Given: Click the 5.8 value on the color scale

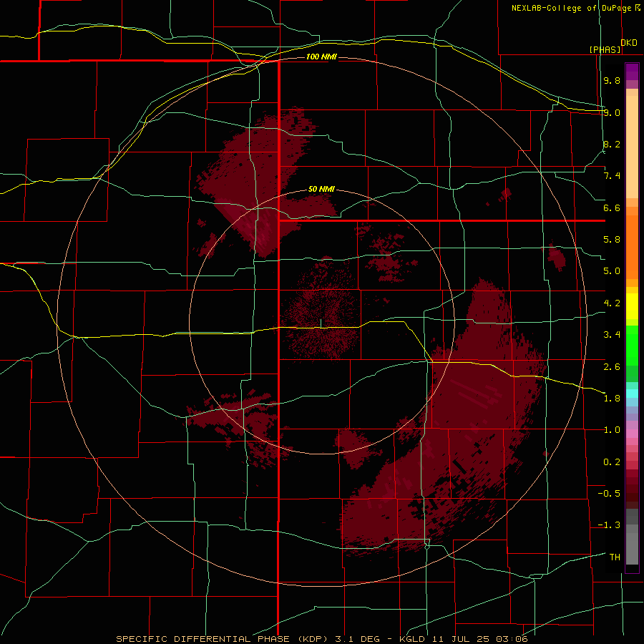Looking at the screenshot, I should click(x=612, y=240).
